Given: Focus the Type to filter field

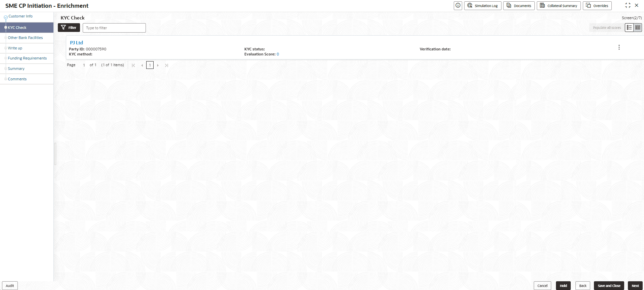Looking at the screenshot, I should [x=114, y=28].
